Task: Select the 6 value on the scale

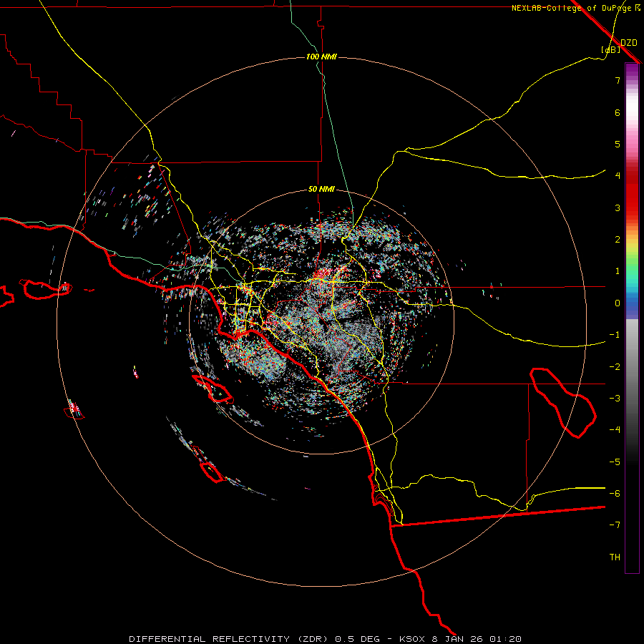Action: 618,112
